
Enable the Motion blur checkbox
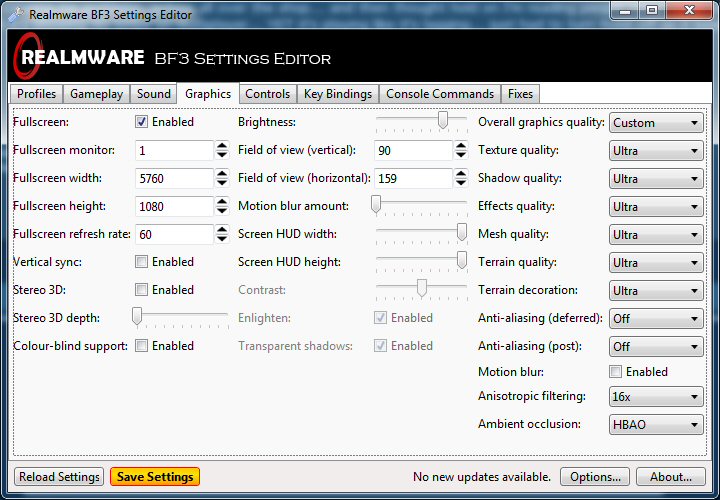pos(615,371)
